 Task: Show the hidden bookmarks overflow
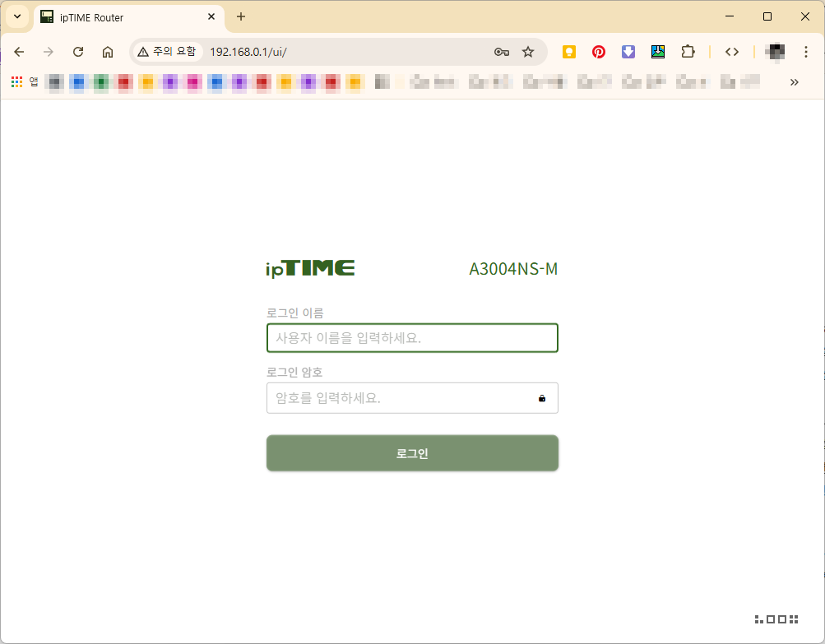794,81
